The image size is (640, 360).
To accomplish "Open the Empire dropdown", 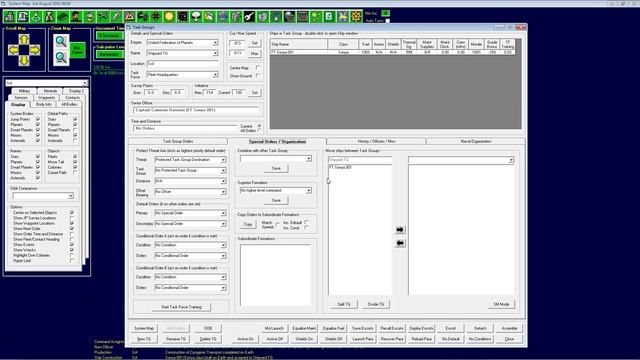I will (215, 42).
